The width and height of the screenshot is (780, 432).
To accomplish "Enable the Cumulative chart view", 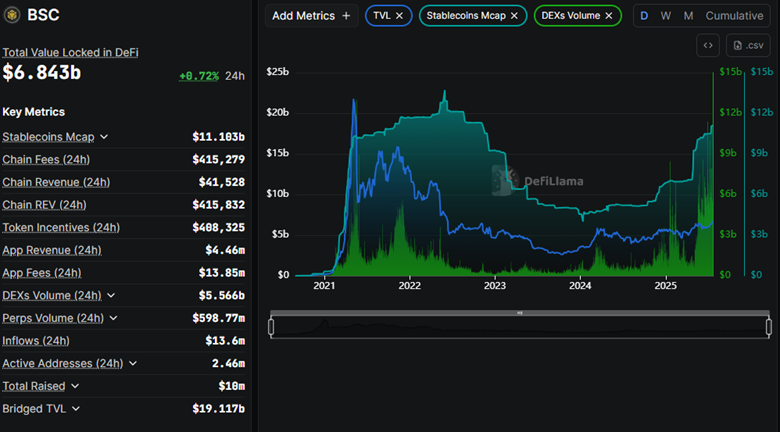I will 734,16.
